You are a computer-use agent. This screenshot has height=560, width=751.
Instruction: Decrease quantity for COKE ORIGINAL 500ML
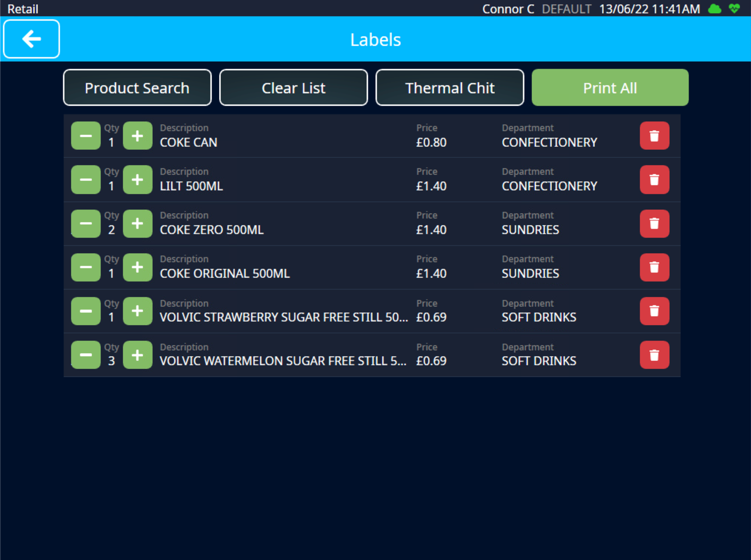pyautogui.click(x=86, y=267)
